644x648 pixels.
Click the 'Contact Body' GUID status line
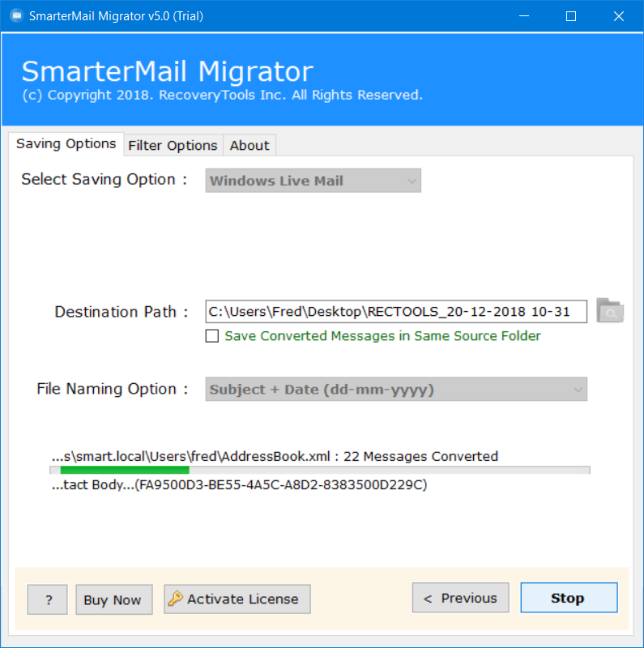(239, 484)
